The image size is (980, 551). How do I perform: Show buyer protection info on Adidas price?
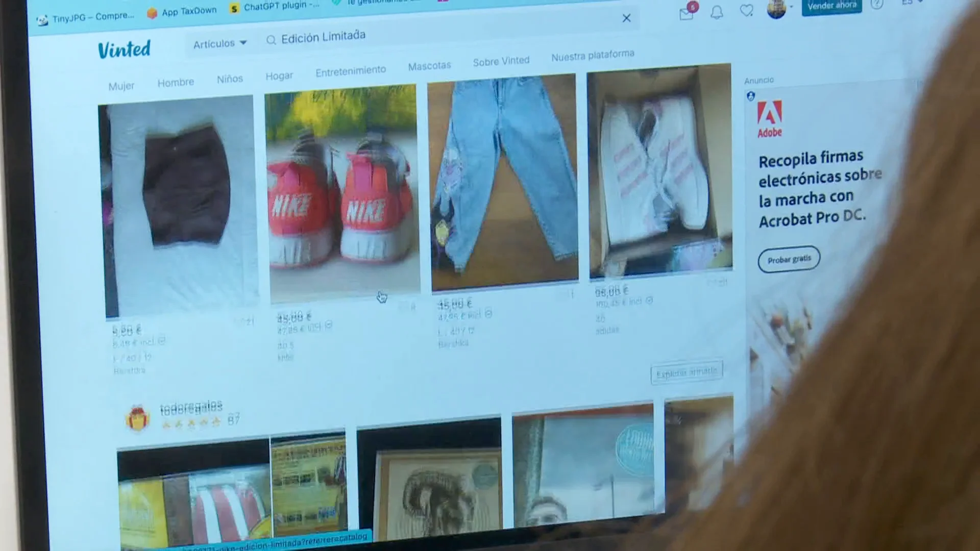tap(649, 300)
